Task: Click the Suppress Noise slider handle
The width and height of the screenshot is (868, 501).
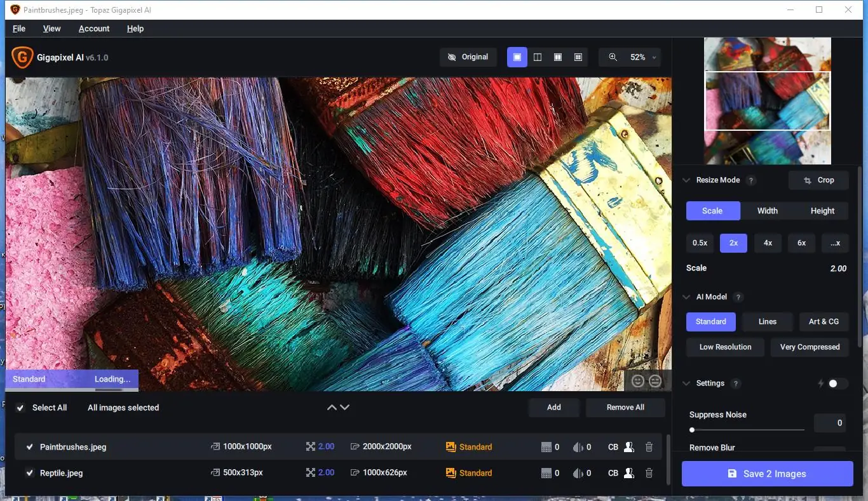Action: [x=692, y=430]
